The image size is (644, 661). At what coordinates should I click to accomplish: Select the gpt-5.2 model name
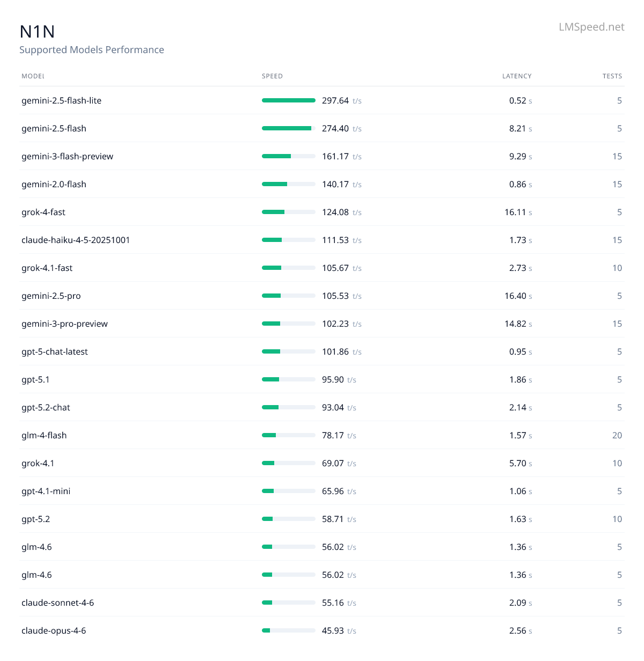click(35, 519)
